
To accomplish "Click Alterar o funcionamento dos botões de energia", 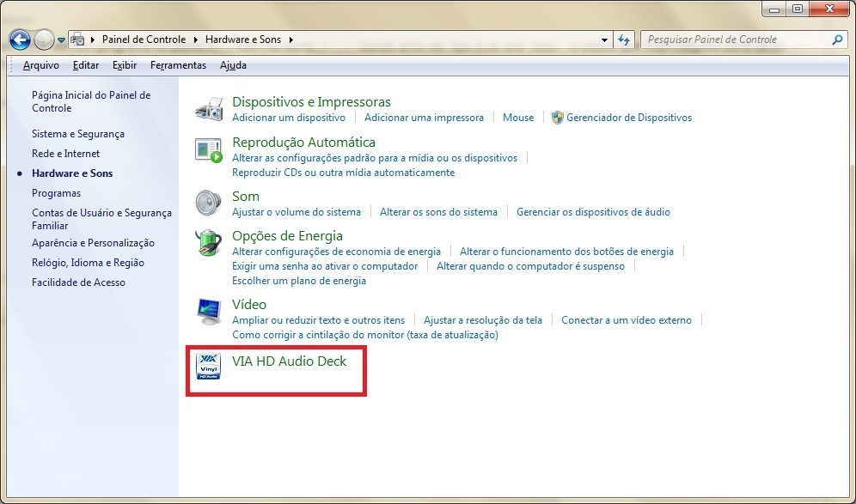I will [566, 252].
